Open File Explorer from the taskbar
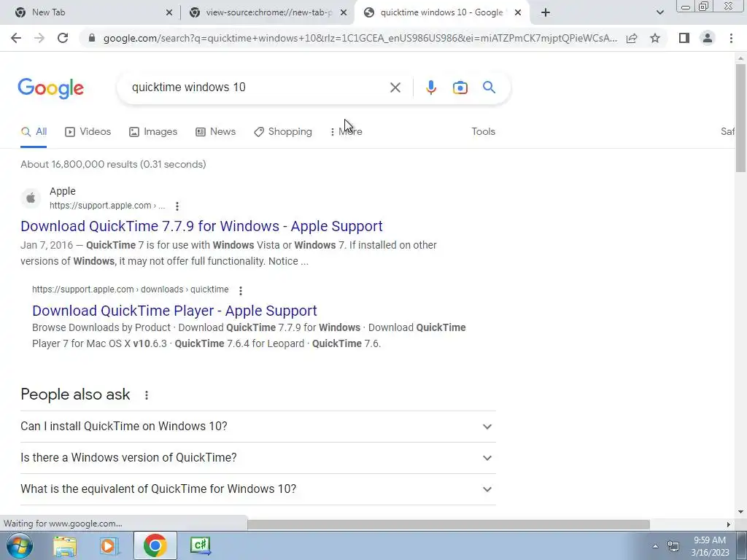This screenshot has height=560, width=747. [x=65, y=545]
